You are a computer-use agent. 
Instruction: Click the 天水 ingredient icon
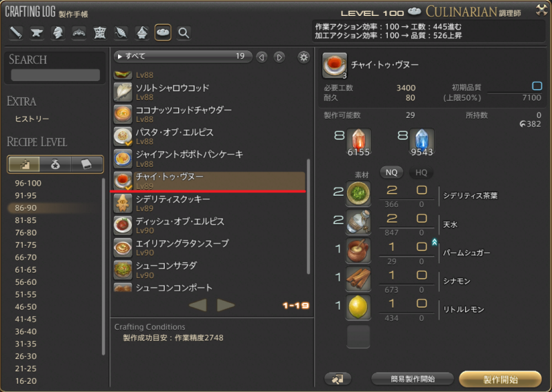358,222
